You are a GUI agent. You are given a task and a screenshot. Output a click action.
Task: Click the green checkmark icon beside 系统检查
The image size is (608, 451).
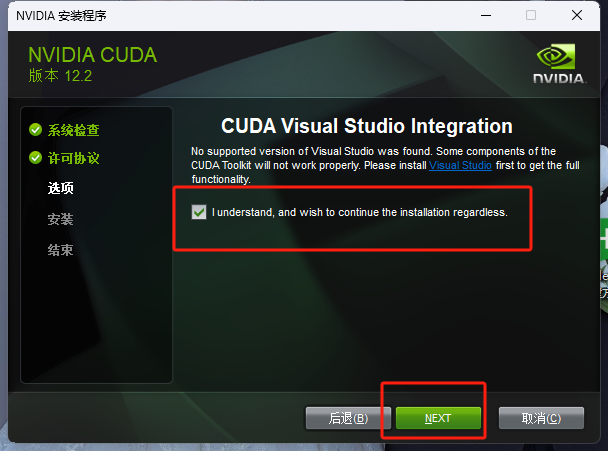point(35,130)
